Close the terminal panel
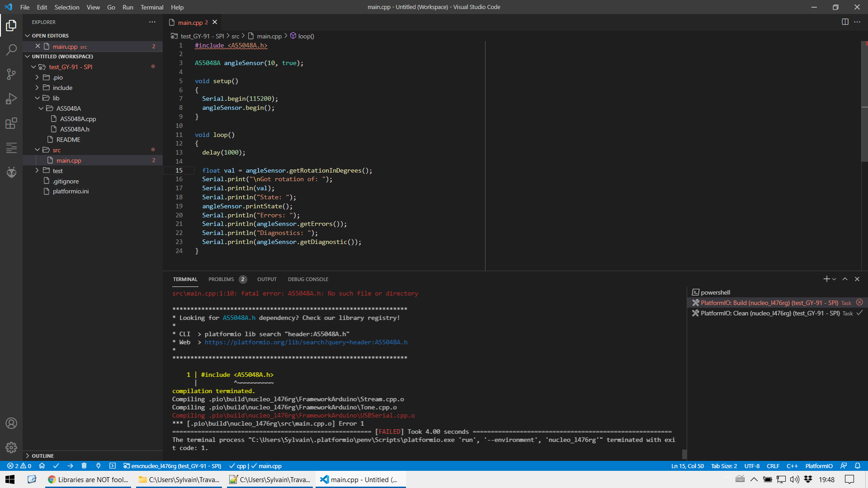This screenshot has height=488, width=868. tap(857, 279)
